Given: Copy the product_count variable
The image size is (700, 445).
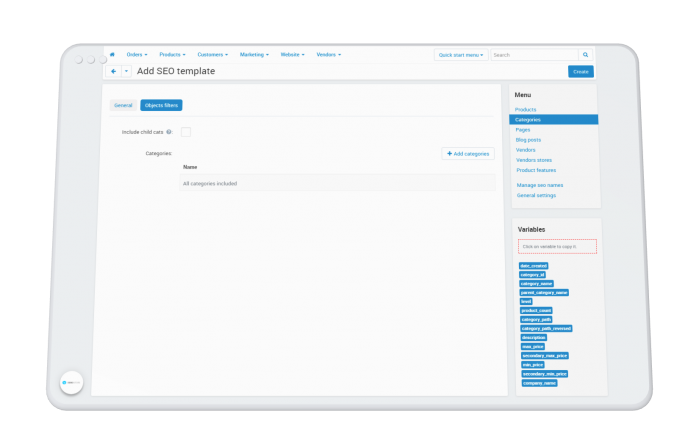Looking at the screenshot, I should click(x=537, y=310).
